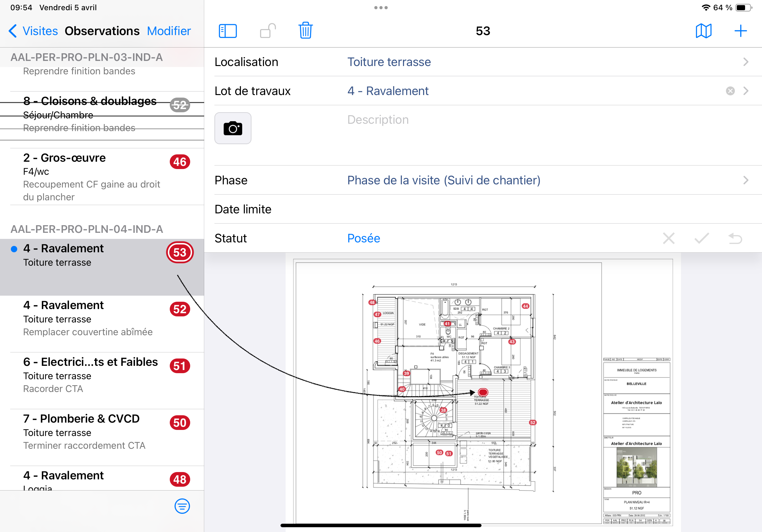Clear Lot de travaux value
762x532 pixels.
tap(730, 91)
